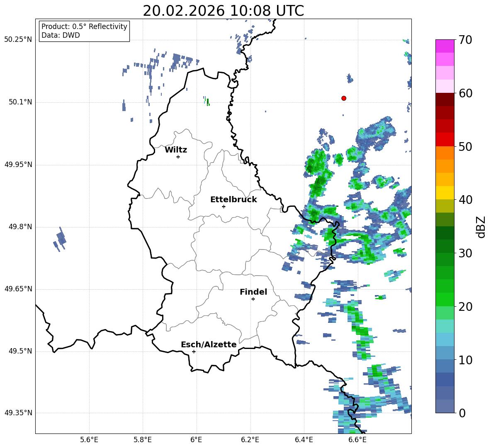Viewport: 491px width, 448px height.
Task: Click the 6°E longitude label
Action: click(x=196, y=440)
